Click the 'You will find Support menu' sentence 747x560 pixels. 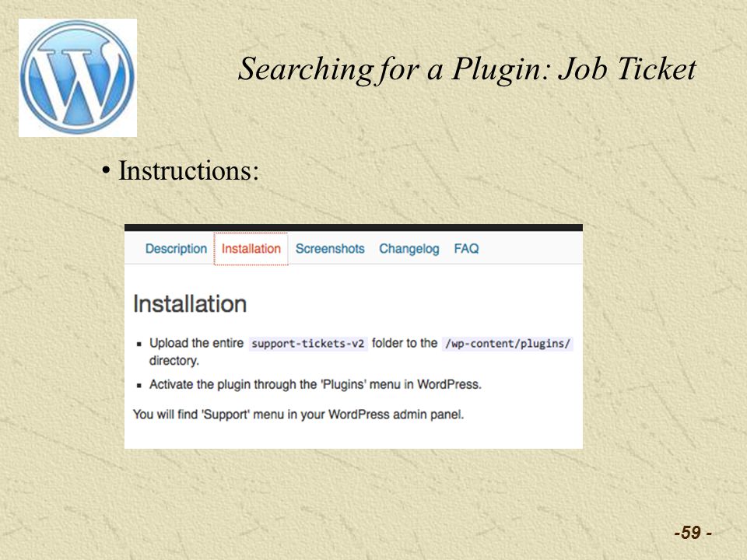[x=298, y=415]
